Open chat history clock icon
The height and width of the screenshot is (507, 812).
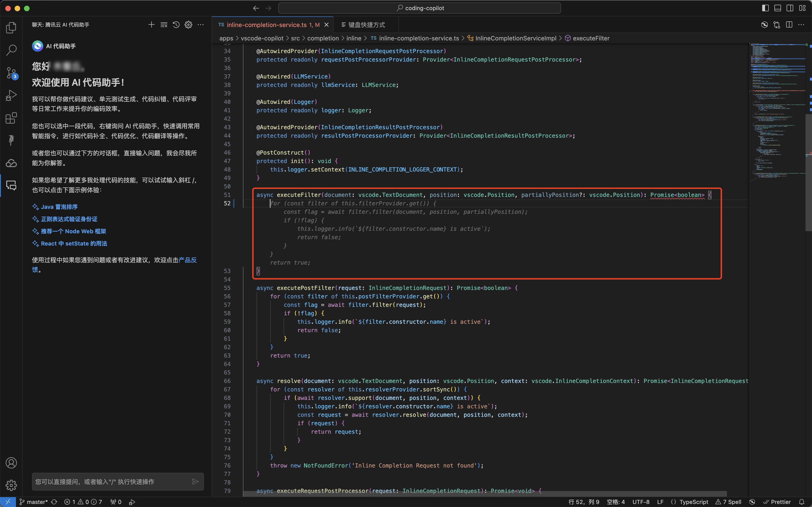pos(176,25)
